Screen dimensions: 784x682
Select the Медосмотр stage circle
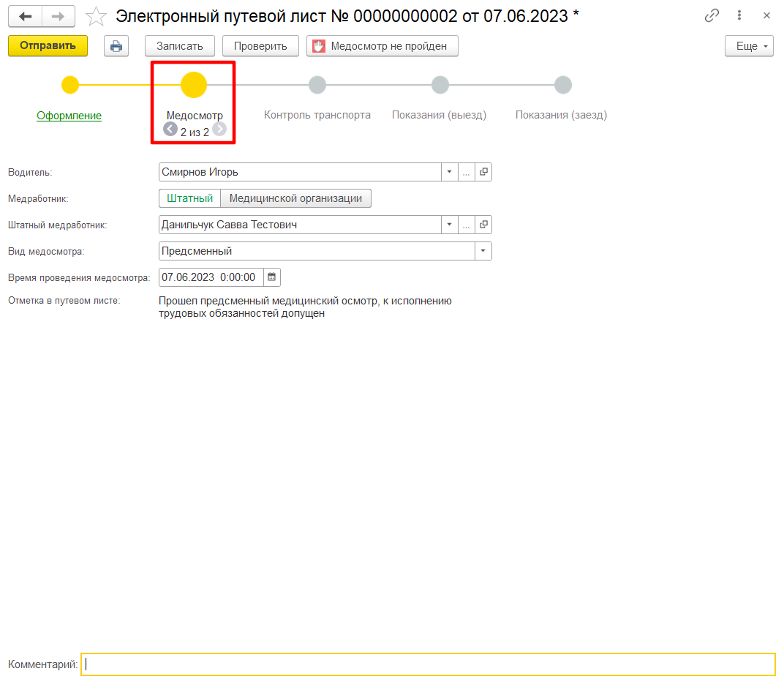[194, 85]
